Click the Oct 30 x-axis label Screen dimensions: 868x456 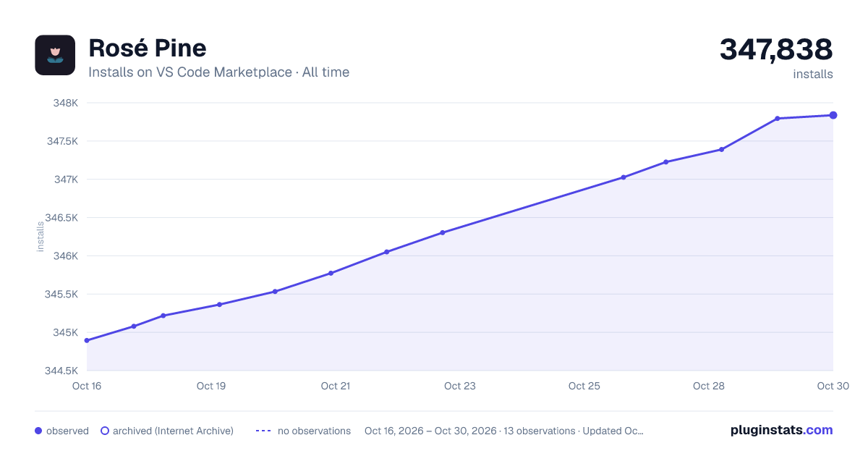tap(833, 386)
